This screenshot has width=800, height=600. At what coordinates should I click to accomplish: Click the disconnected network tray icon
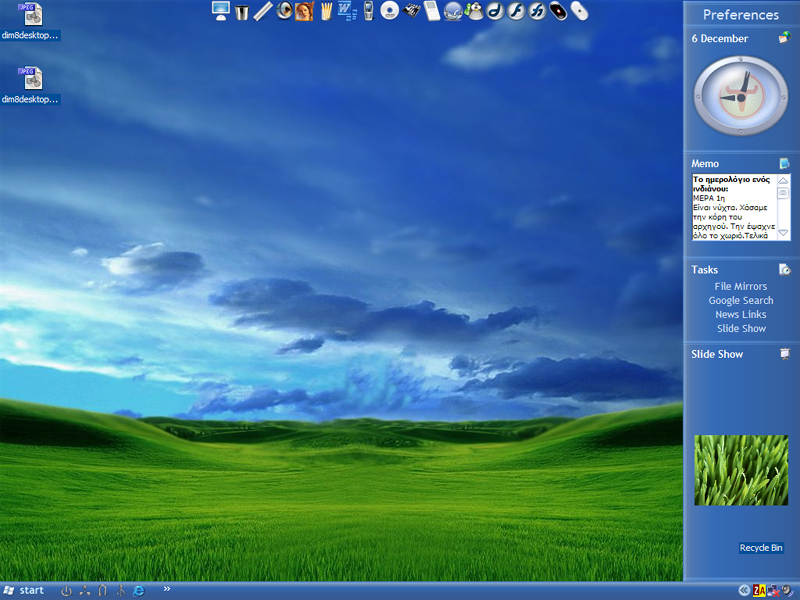(x=773, y=591)
